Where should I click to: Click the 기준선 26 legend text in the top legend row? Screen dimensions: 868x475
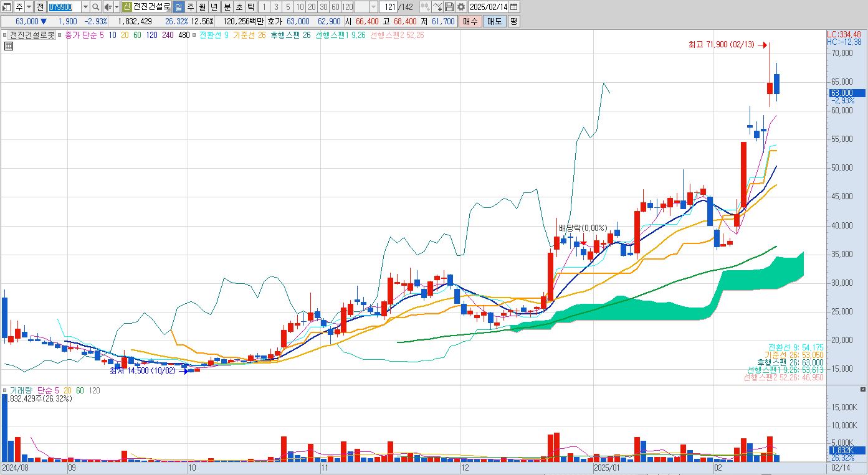[x=249, y=35]
